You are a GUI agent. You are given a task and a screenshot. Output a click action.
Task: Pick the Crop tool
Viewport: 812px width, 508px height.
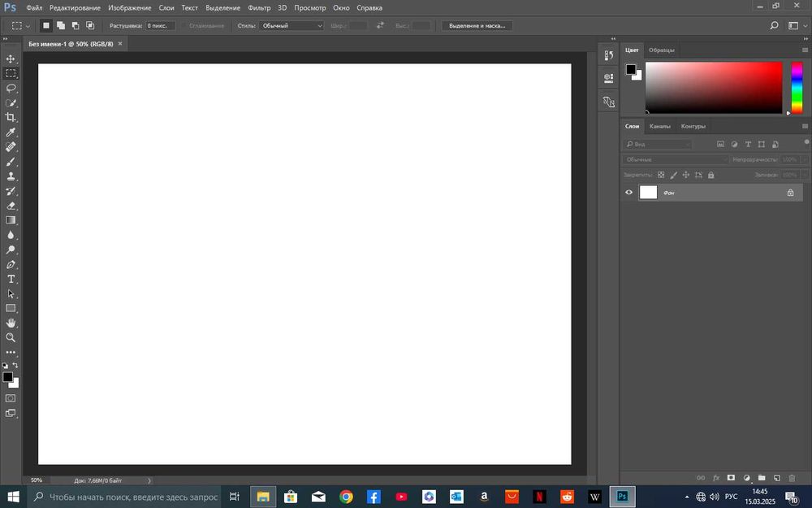point(11,117)
